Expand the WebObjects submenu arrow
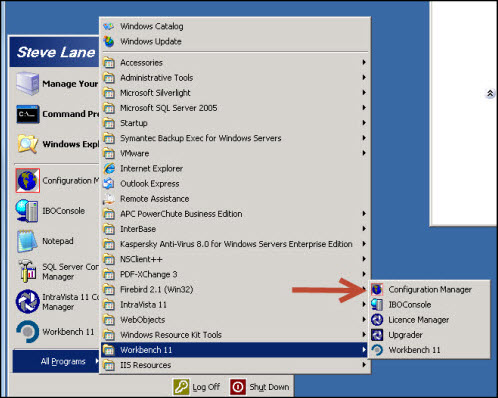Screen dimensions: 498x398 point(364,320)
